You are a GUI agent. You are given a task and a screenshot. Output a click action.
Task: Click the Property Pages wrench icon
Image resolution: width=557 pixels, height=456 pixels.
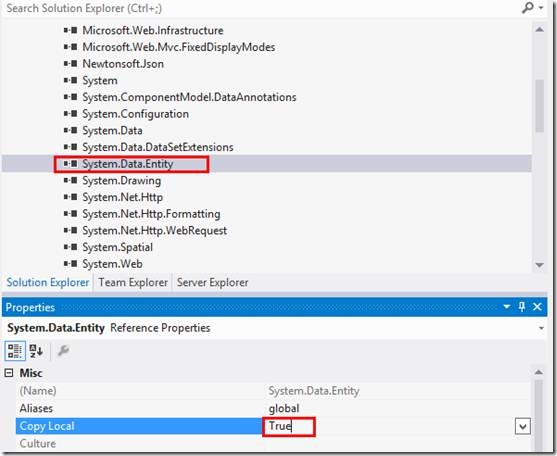63,351
